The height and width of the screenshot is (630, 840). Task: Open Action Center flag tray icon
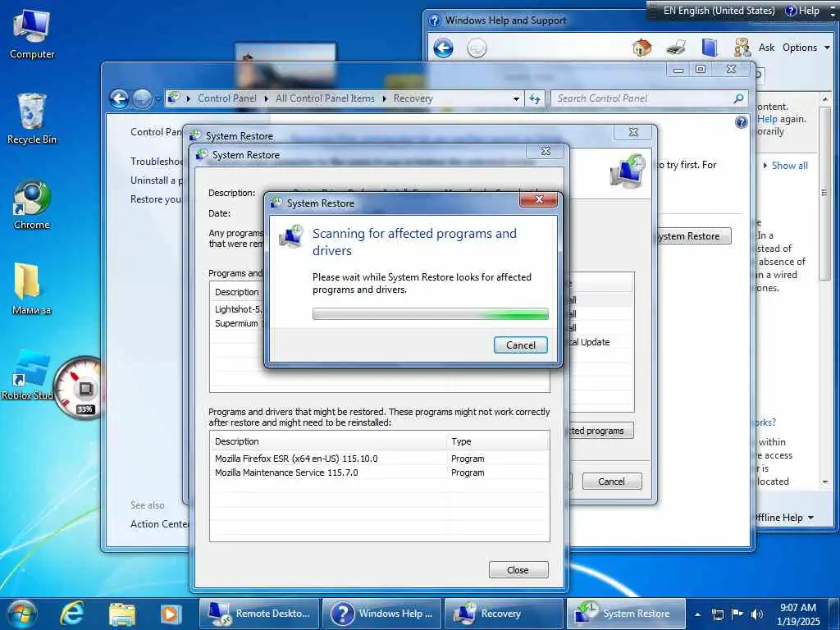737,614
